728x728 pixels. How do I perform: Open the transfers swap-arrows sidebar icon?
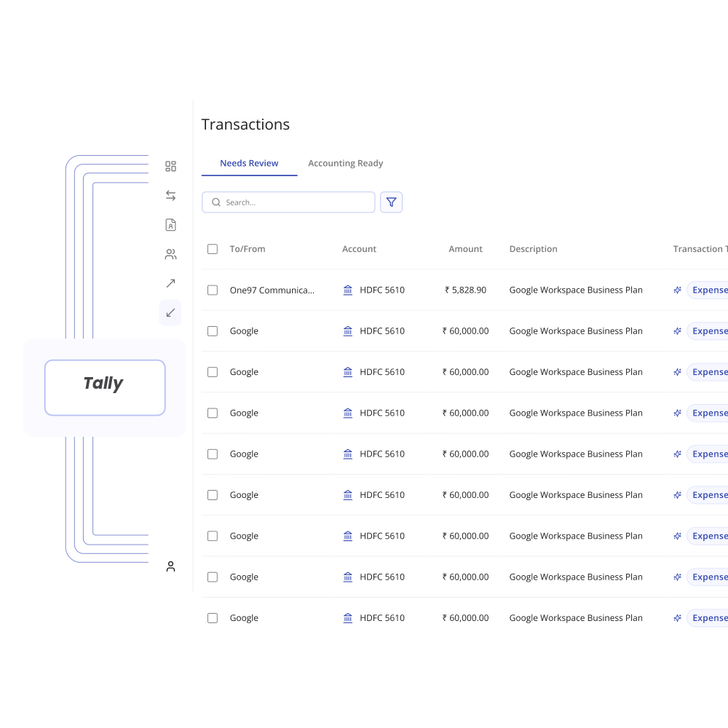coord(170,195)
